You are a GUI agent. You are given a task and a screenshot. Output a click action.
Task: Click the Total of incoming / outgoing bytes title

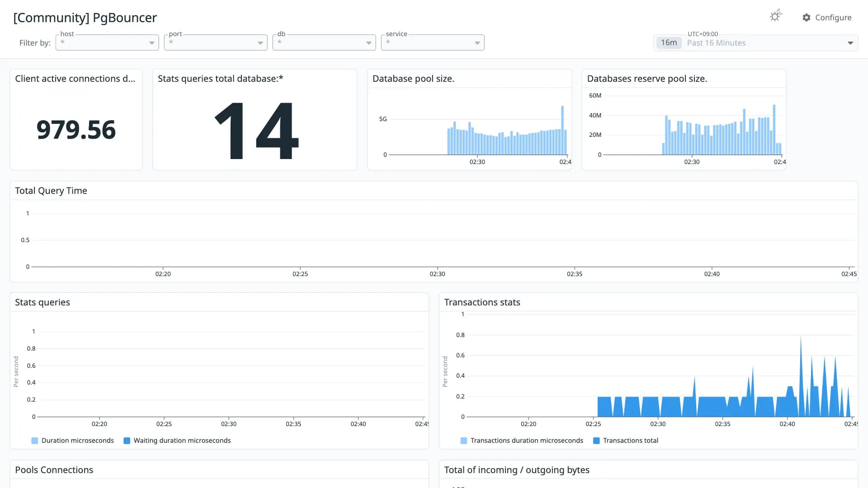(517, 470)
